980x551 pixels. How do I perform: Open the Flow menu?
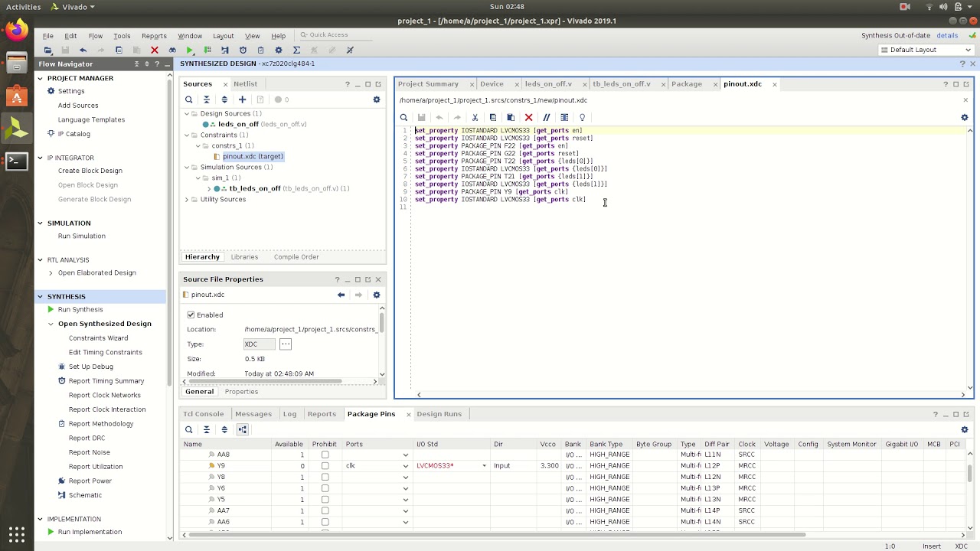pos(96,36)
